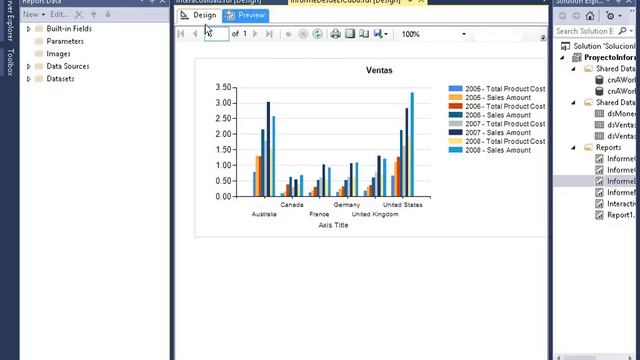This screenshot has height=360, width=640.
Task: Click the 2008 - Sales Amount legend swatch
Action: click(456, 150)
